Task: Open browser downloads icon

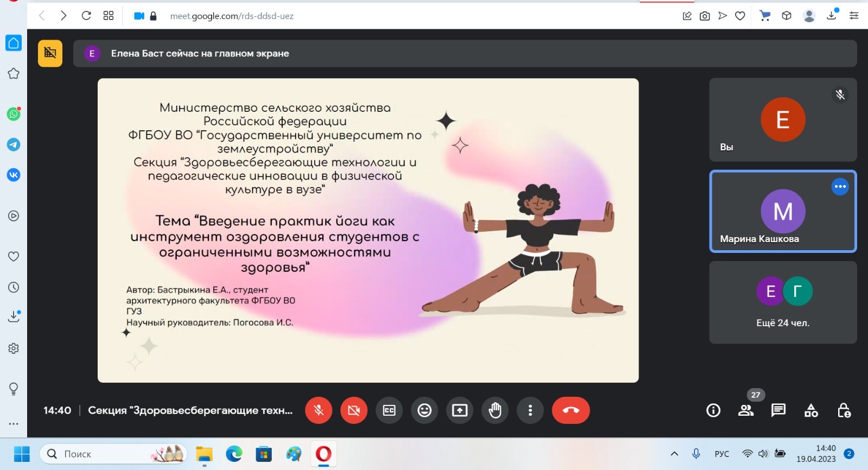Action: pyautogui.click(x=832, y=15)
